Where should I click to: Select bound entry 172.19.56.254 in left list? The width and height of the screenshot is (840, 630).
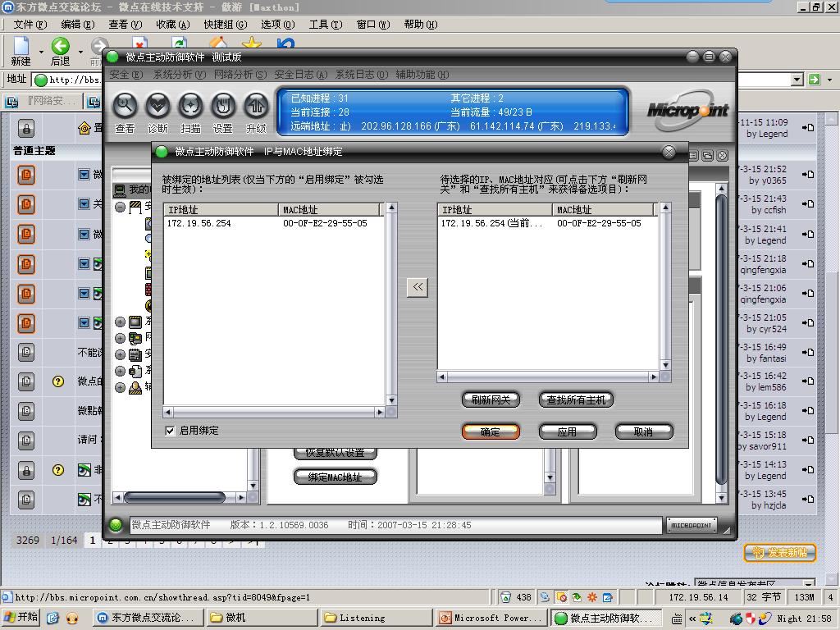pos(272,223)
